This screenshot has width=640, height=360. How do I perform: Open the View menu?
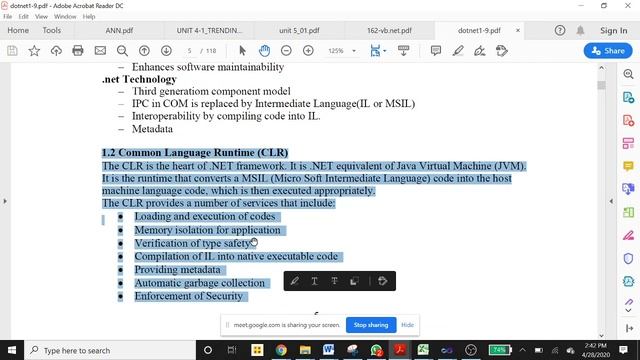41,16
